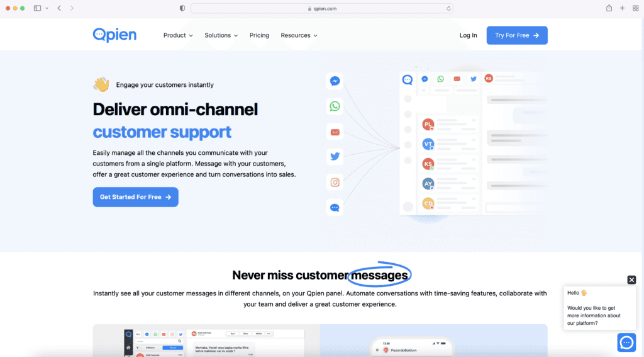Image resolution: width=644 pixels, height=357 pixels.
Task: Select the email tab icon in the panel
Action: 457,79
